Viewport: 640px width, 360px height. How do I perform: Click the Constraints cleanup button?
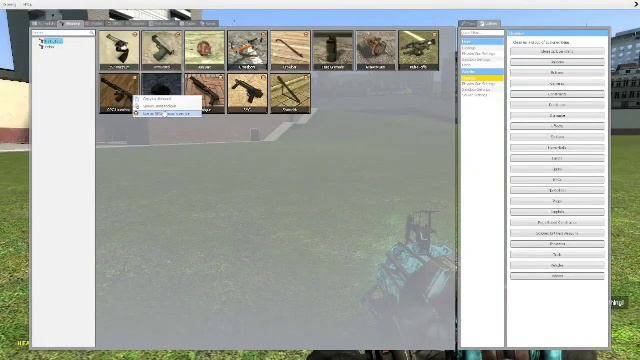(x=557, y=94)
